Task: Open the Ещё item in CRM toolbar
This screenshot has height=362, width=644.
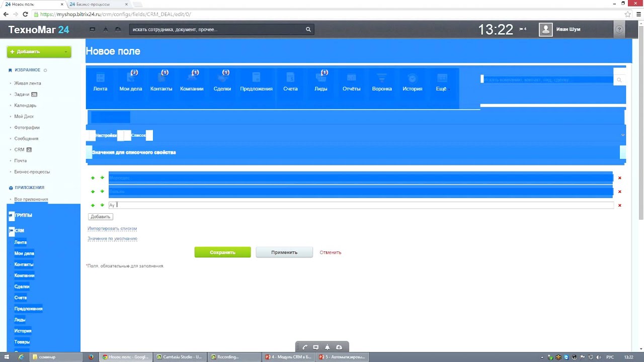Action: tap(441, 81)
